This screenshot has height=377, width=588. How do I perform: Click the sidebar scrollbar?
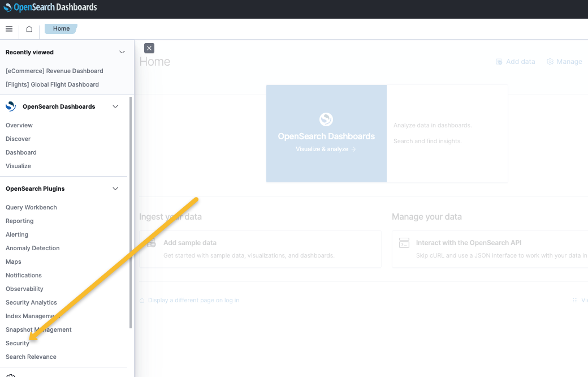click(x=131, y=212)
